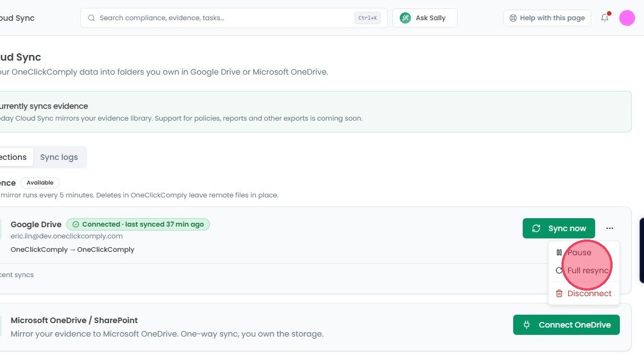Click the Microsoft OneDrive / SharePoint title
644x359 pixels.
coord(74,320)
